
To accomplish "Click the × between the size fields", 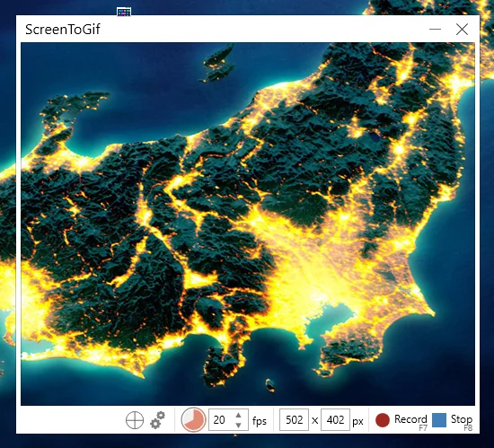I will click(x=314, y=420).
